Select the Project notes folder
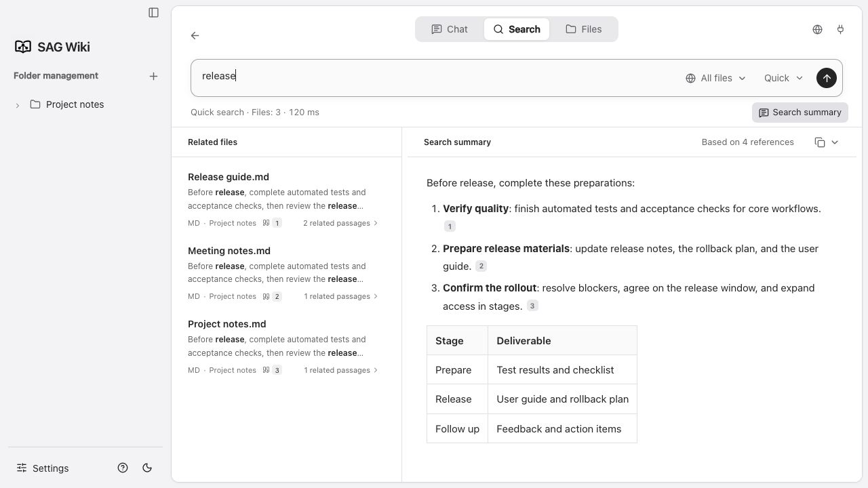 [75, 104]
